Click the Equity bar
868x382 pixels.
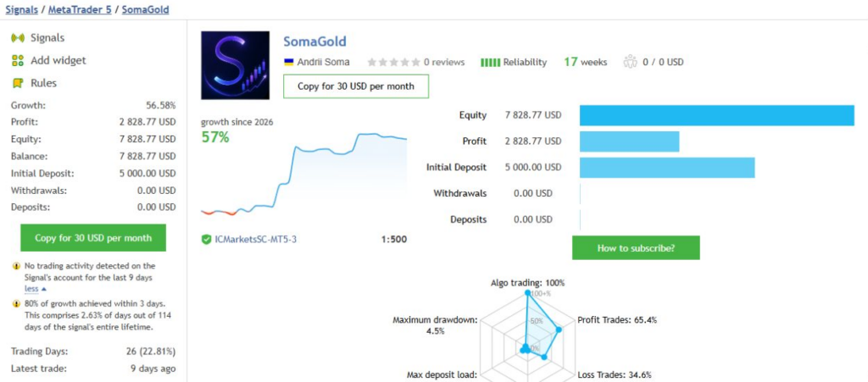(717, 115)
